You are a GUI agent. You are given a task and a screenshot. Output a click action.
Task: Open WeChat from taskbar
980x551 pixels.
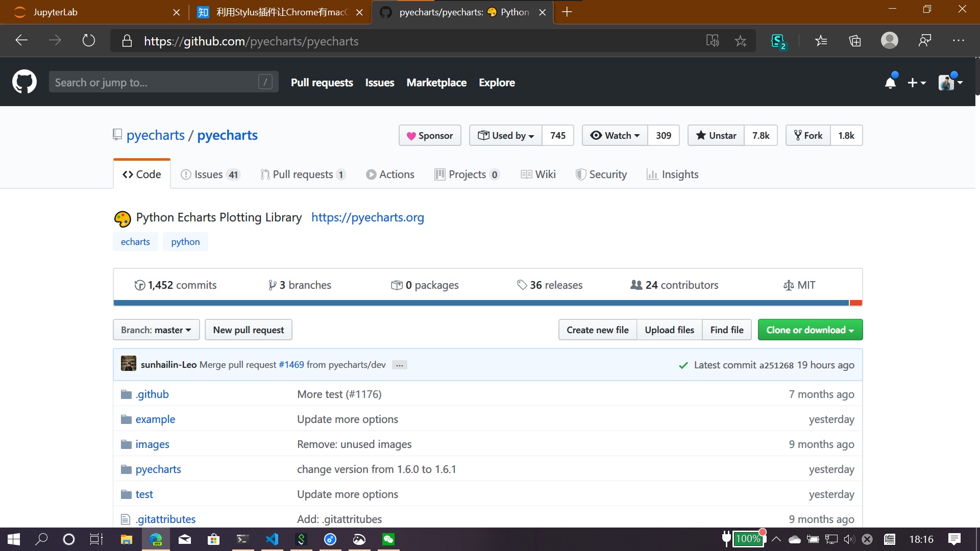tap(388, 539)
